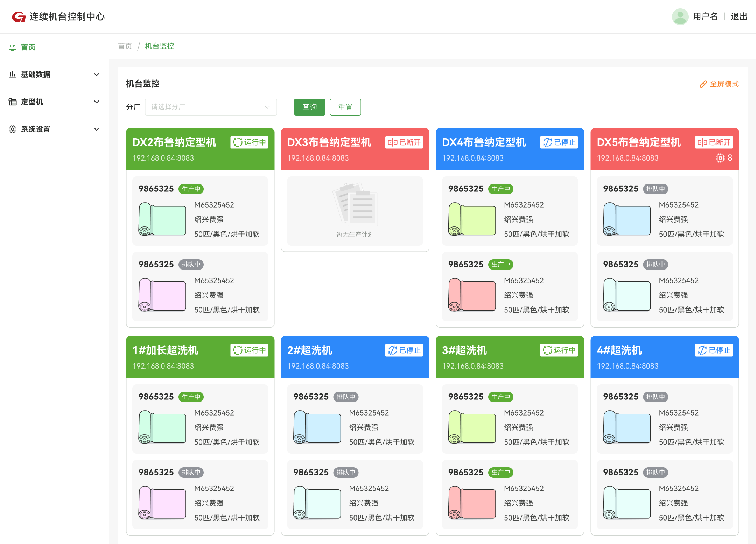Screen dimensions: 756x544
Task: Open the 分厂 factory dropdown
Action: tap(211, 107)
